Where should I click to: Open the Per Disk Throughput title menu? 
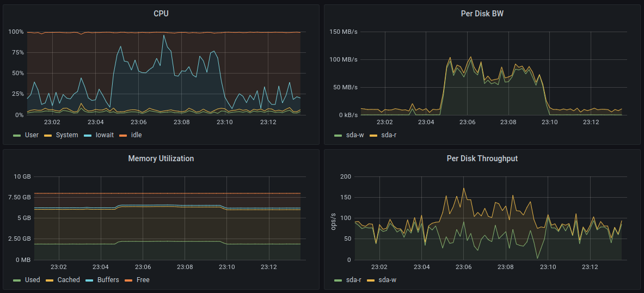pyautogui.click(x=482, y=158)
